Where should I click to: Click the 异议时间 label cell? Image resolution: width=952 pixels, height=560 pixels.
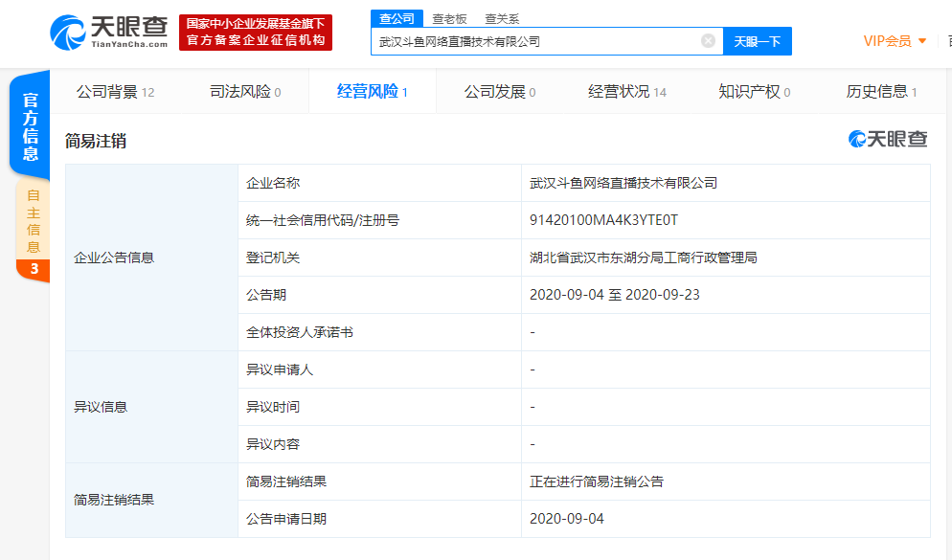(x=379, y=407)
